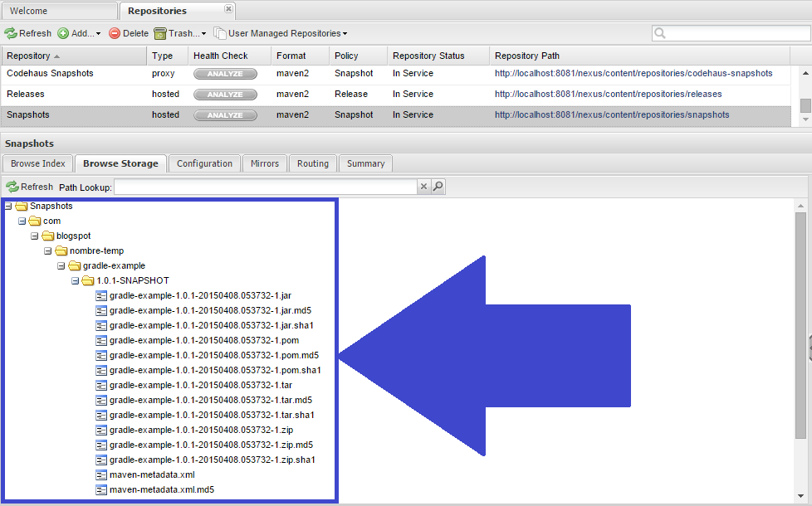
Task: Select gradle-example-1.0.1-20150408.053732-1.pom.md5 file
Action: pyautogui.click(x=214, y=356)
